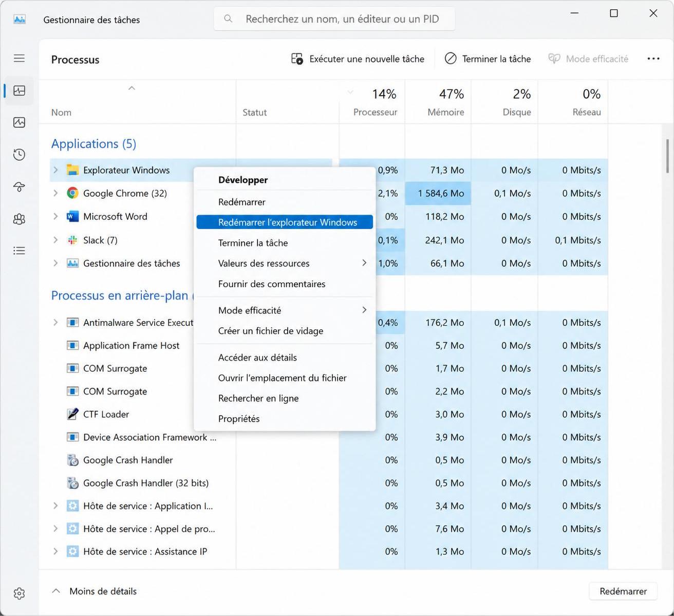Click the Microsoft Word icon
Viewport: 674px width, 616px height.
[x=72, y=216]
